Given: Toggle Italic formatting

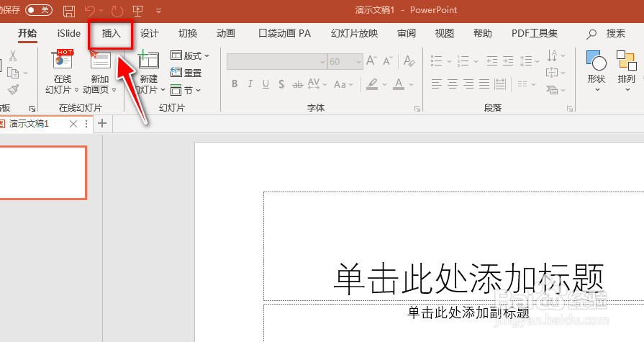Looking at the screenshot, I should [250, 84].
